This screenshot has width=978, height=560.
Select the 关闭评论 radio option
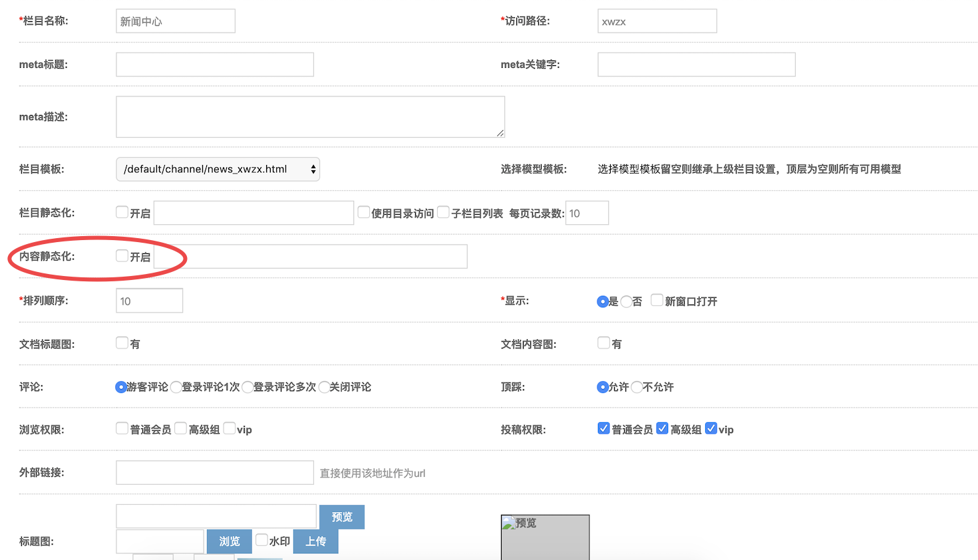pos(324,387)
